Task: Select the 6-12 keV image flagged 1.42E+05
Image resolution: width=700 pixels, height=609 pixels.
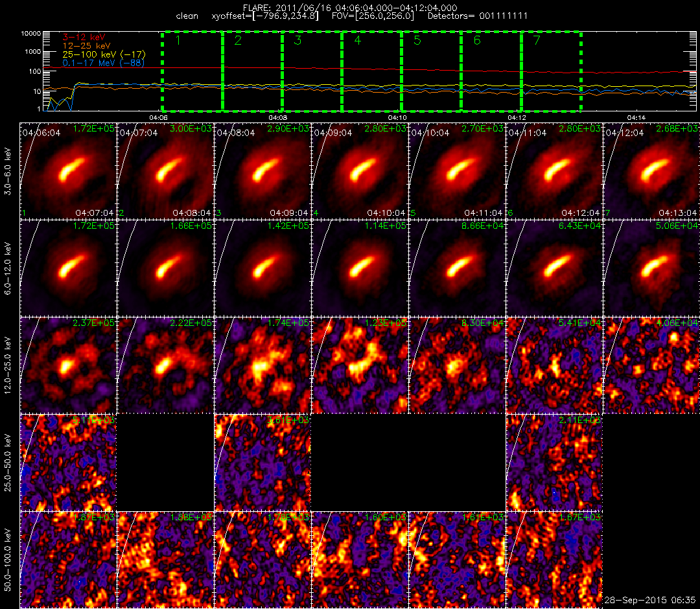Action: tap(262, 268)
